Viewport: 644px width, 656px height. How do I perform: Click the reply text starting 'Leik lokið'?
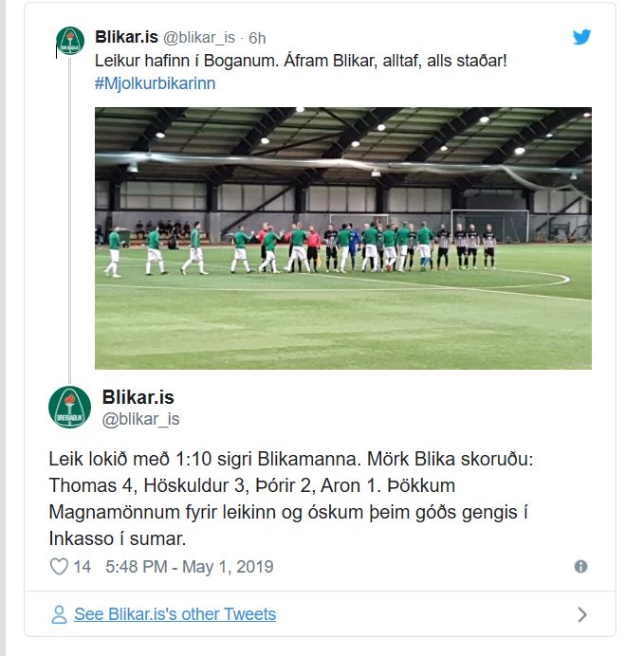tap(291, 499)
